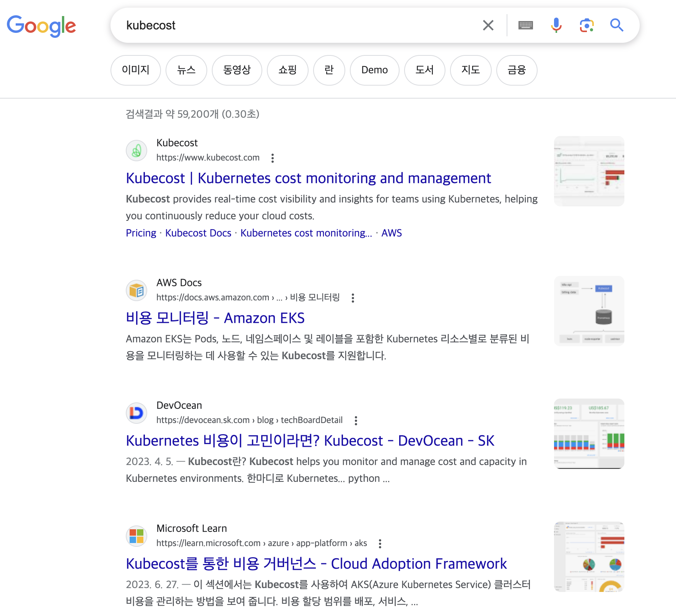The image size is (676, 616).
Task: Click the DevOcean site name
Action: [x=179, y=405]
